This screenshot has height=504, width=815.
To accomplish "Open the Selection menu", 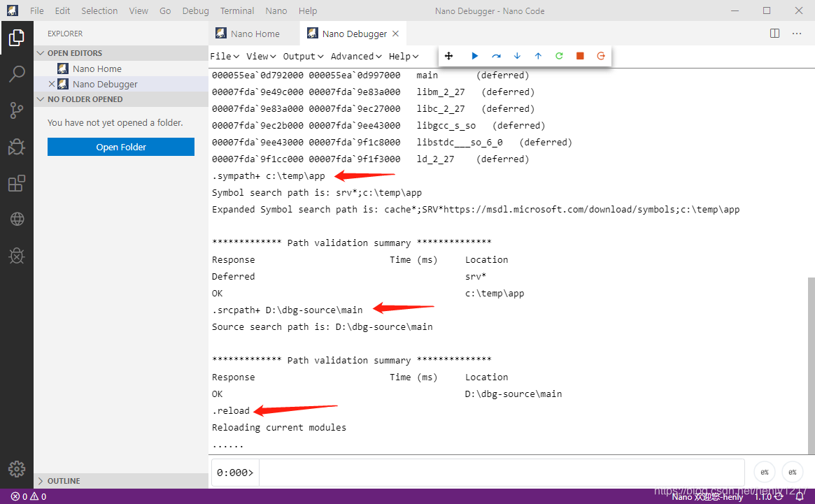I will pyautogui.click(x=99, y=11).
